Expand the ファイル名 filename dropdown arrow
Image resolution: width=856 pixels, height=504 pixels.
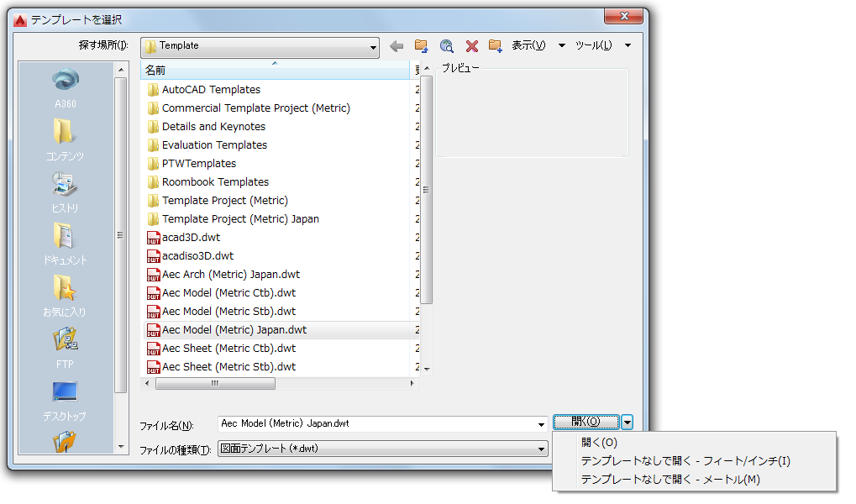pos(541,424)
